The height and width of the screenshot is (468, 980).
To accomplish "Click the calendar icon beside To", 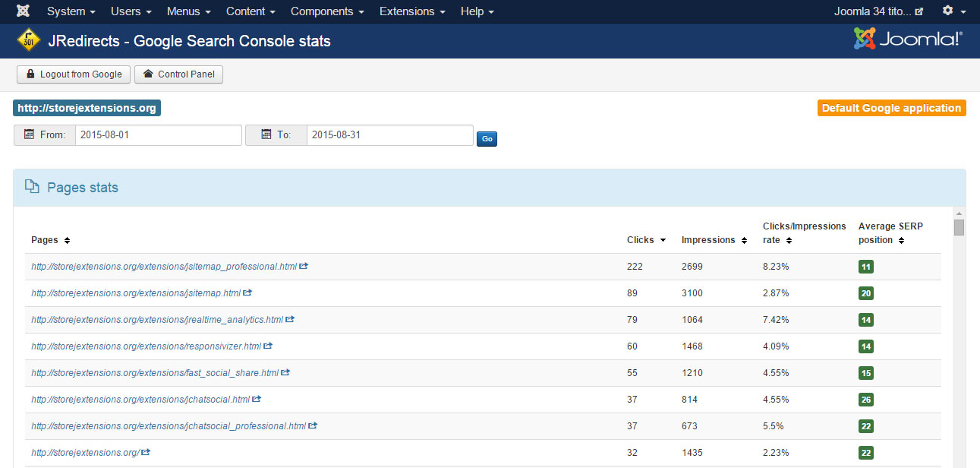I will [x=266, y=134].
